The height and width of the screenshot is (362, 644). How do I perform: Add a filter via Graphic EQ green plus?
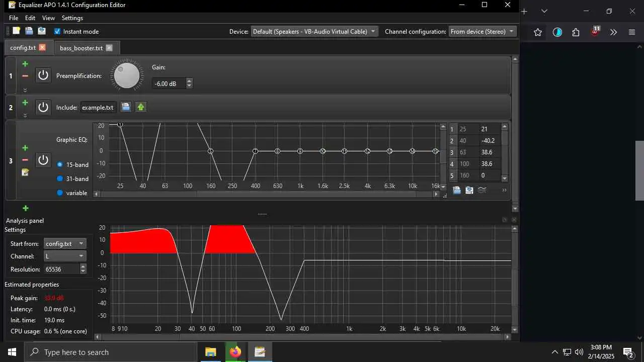pos(25,148)
